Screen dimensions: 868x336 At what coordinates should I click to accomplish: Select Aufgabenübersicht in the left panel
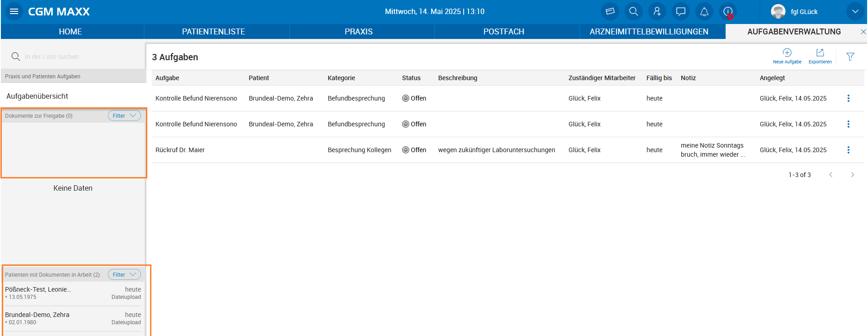tap(37, 96)
